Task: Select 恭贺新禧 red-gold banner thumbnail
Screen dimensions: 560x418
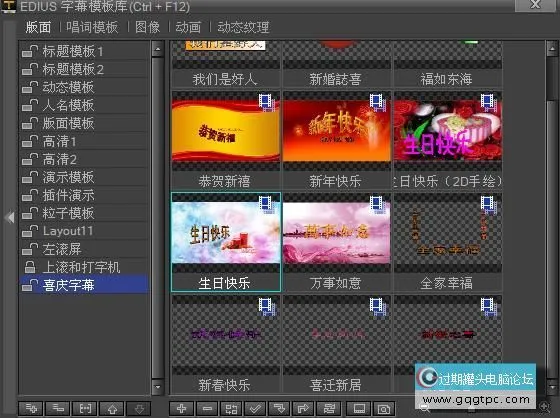Action: [x=226, y=131]
